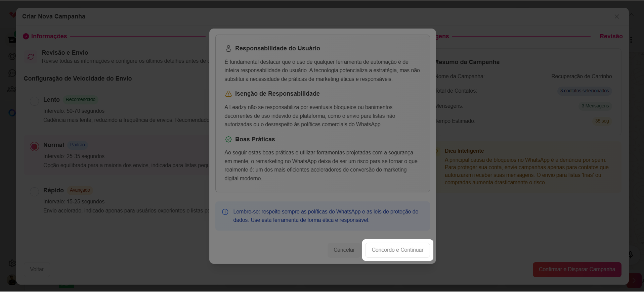The height and width of the screenshot is (292, 644).
Task: Select the Normal speed radio option
Action: click(x=34, y=146)
